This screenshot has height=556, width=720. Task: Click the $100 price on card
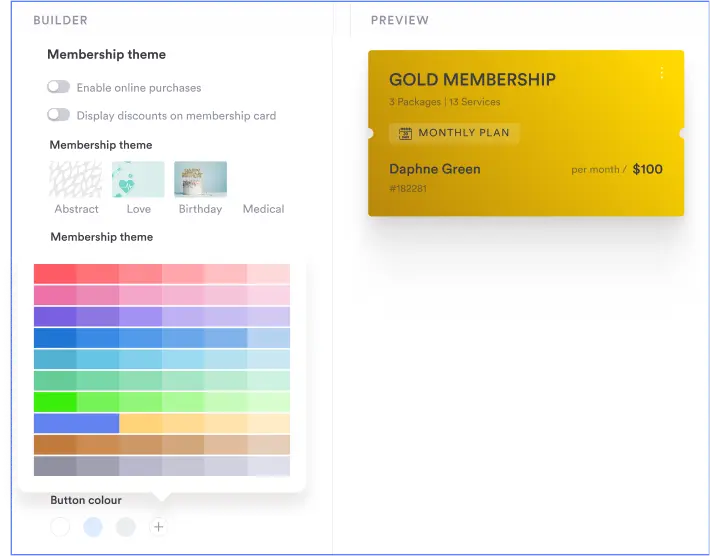[647, 169]
